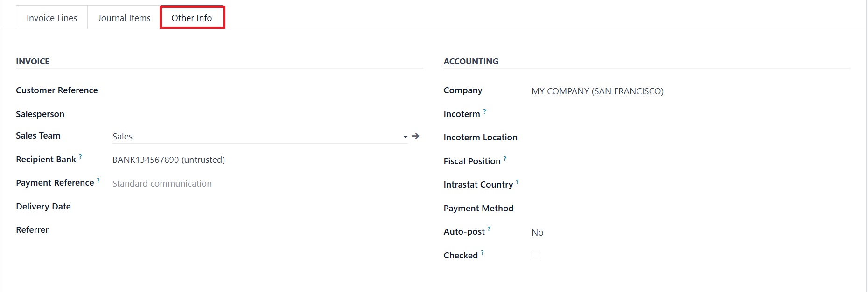Click the Recipient Bank BANK134567890 value
The image size is (868, 292).
pyautogui.click(x=168, y=160)
